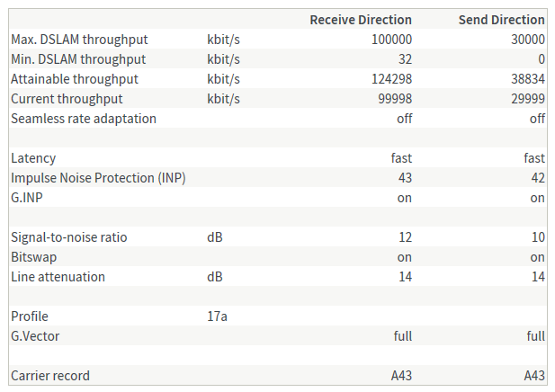
Task: Click the Impulse Noise Protection (INP) label
Action: [x=99, y=178]
